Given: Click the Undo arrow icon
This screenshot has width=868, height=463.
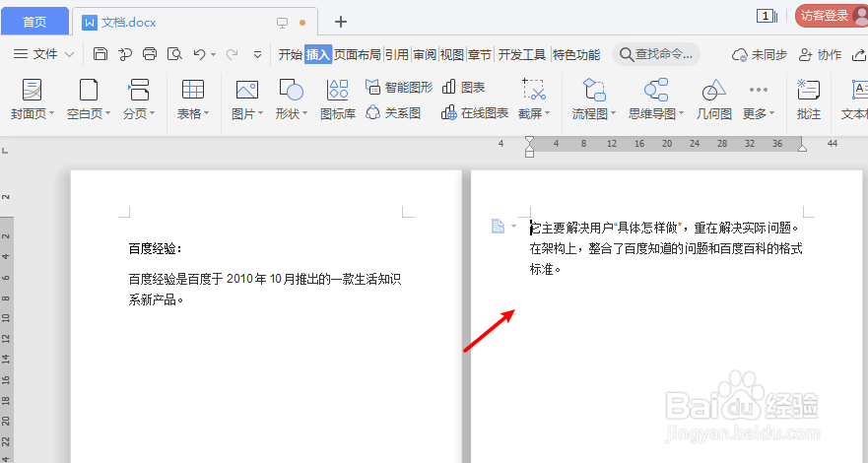Looking at the screenshot, I should click(x=199, y=54).
